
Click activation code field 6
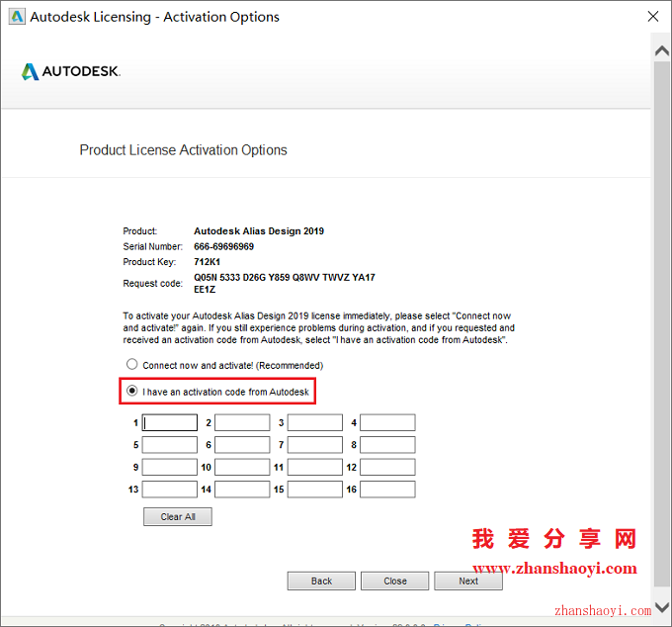click(x=242, y=445)
